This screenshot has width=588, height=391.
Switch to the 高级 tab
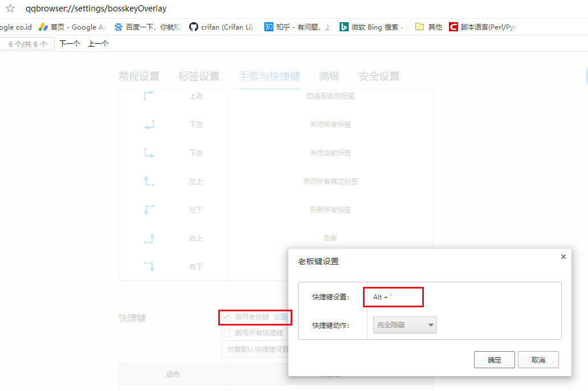tap(329, 76)
